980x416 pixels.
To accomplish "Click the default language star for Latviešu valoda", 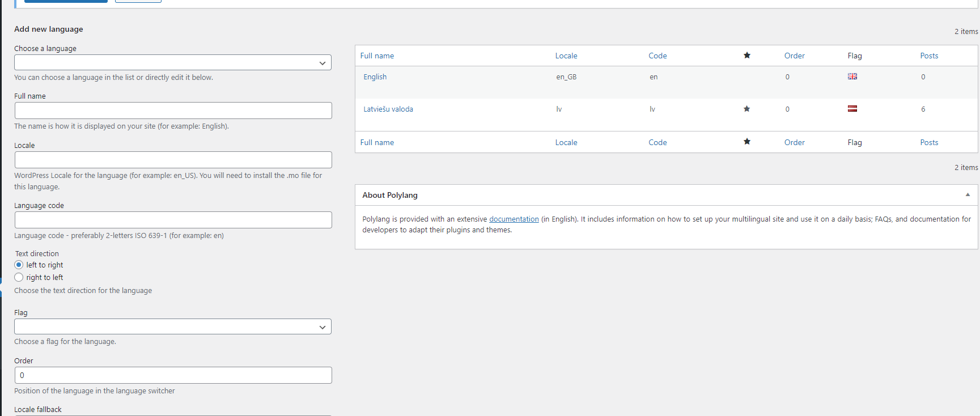I will click(746, 109).
